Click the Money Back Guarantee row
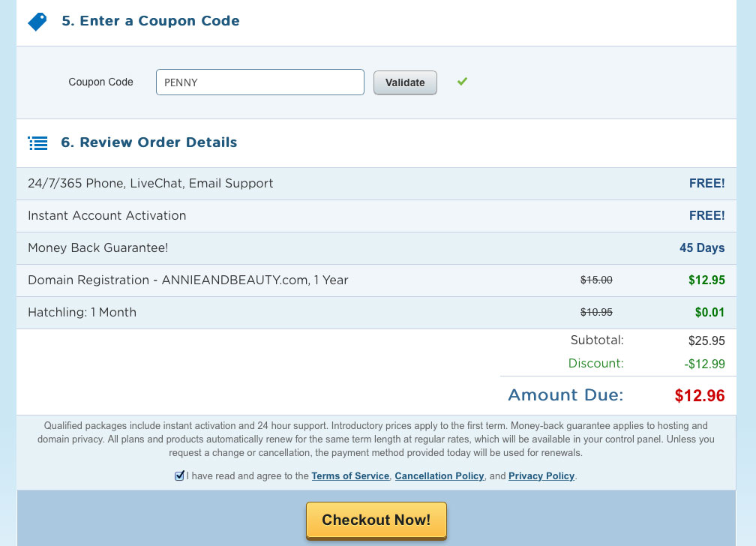 (376, 248)
